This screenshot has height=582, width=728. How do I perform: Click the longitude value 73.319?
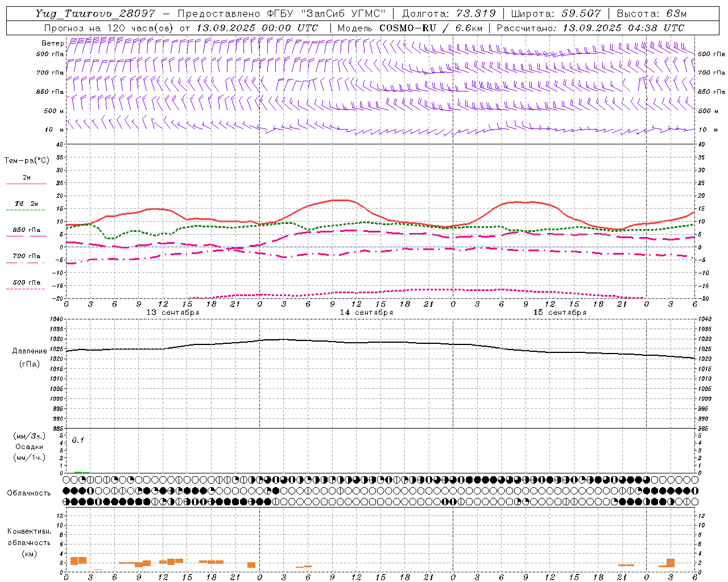(476, 14)
